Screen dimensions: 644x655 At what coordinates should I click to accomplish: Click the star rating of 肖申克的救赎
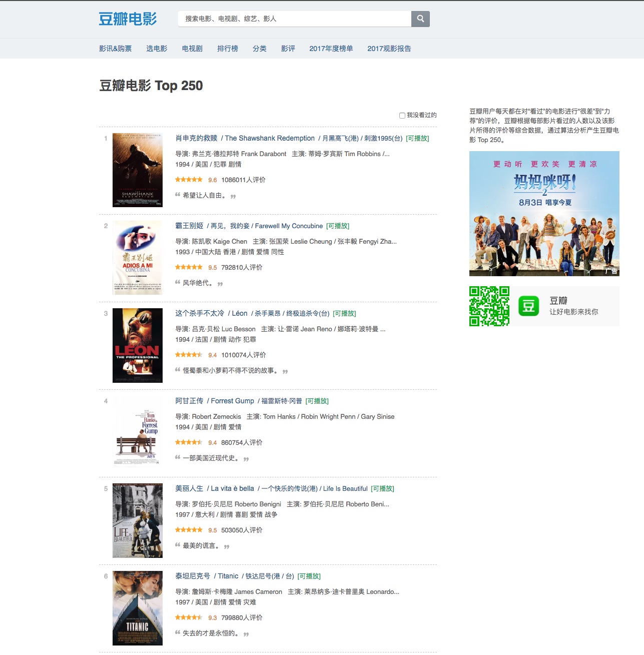coord(189,180)
